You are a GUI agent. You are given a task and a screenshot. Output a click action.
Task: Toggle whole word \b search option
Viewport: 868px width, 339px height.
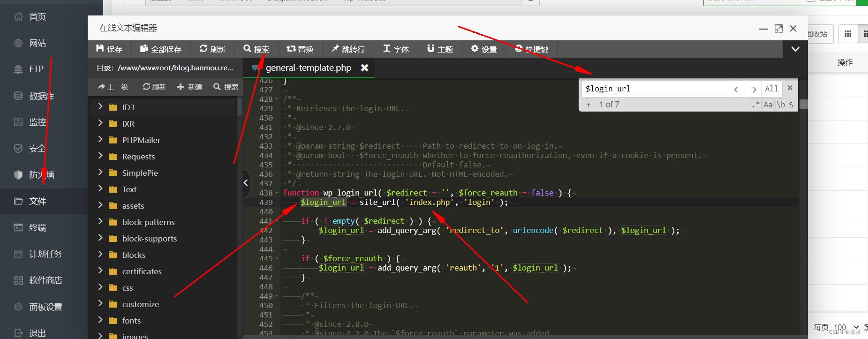[x=781, y=105]
